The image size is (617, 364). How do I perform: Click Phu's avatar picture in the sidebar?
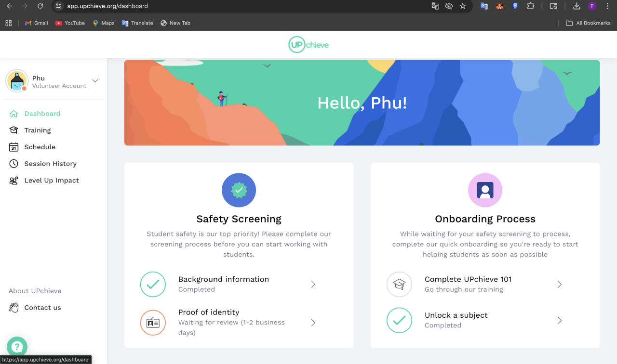click(x=17, y=80)
